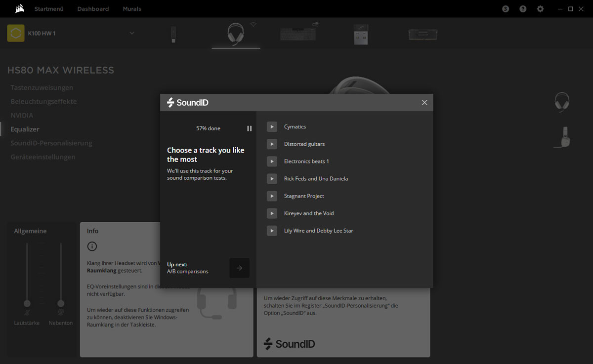Play the Electronics beats 1 track
Image resolution: width=593 pixels, height=364 pixels.
pyautogui.click(x=272, y=162)
